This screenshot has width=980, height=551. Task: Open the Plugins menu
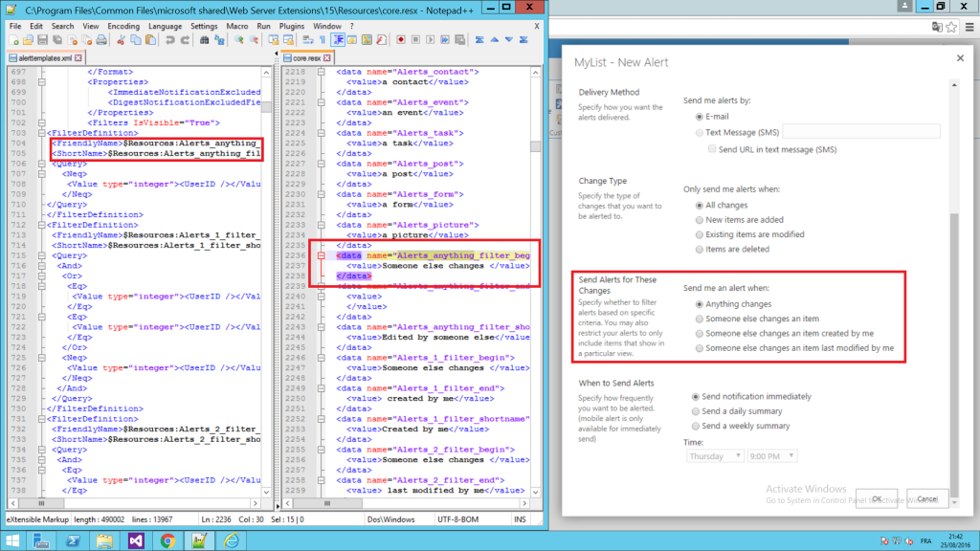click(x=291, y=26)
